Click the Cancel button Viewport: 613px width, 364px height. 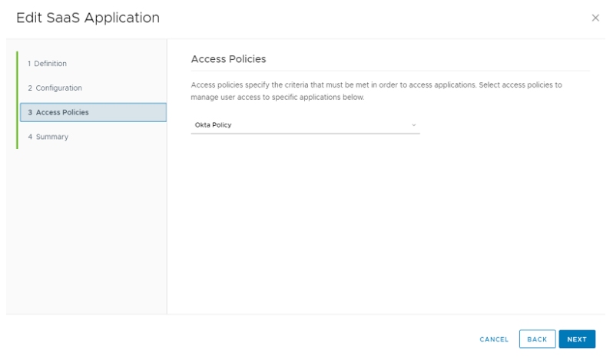(494, 339)
